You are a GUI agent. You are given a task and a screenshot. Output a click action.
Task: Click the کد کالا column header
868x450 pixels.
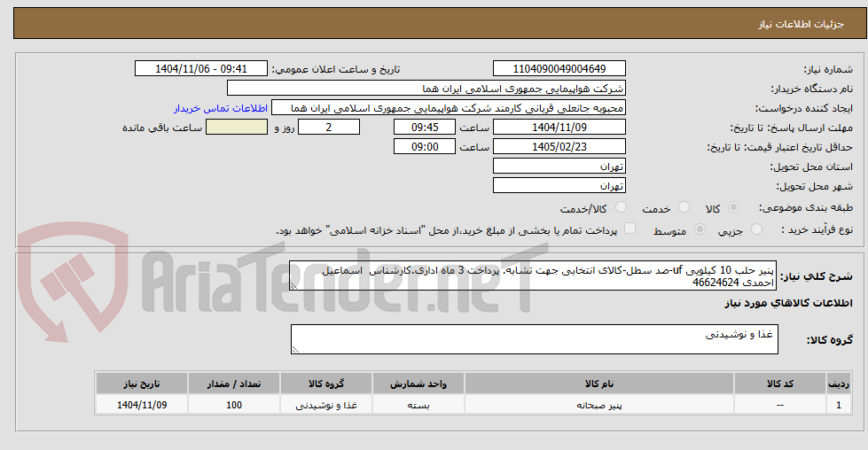click(780, 384)
